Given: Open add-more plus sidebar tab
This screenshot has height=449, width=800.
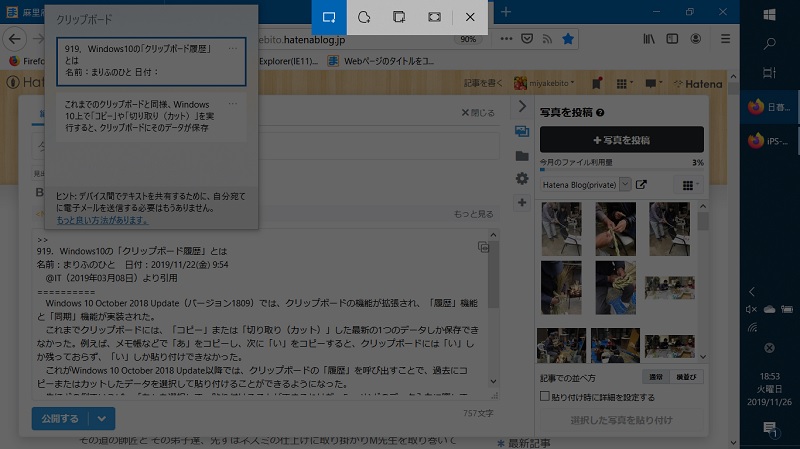Looking at the screenshot, I should 521,203.
